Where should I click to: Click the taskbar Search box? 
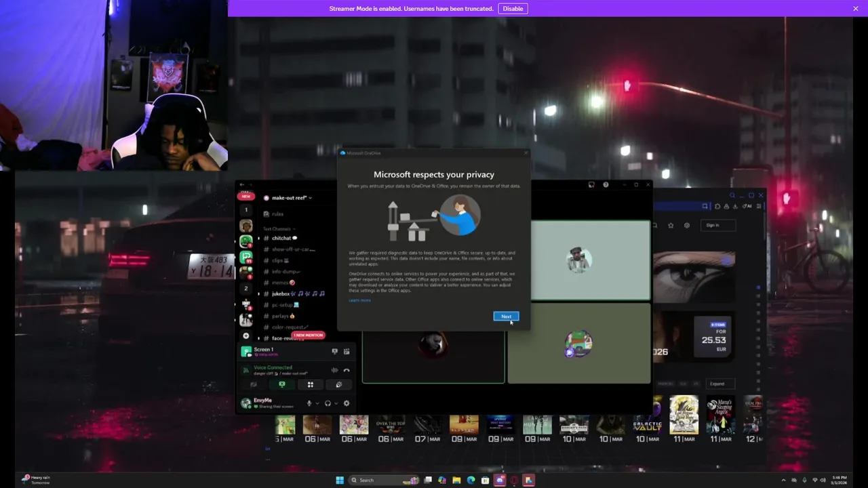383,480
